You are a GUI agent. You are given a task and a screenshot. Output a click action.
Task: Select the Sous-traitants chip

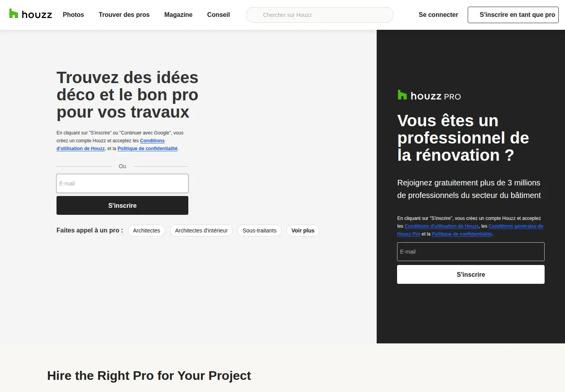coord(259,230)
